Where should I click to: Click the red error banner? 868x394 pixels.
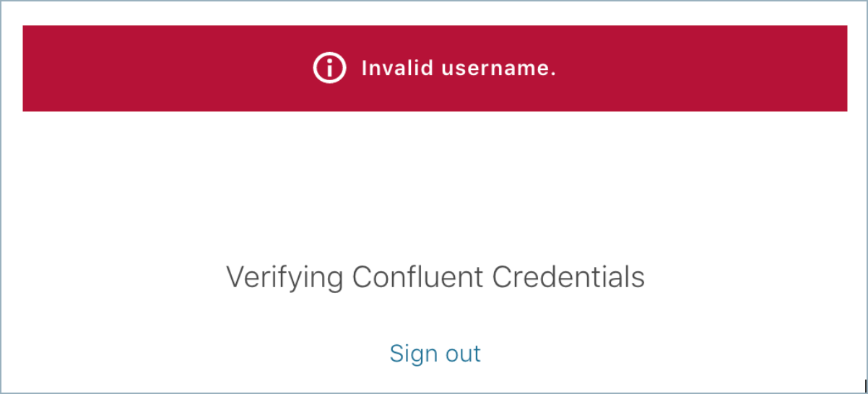435,69
